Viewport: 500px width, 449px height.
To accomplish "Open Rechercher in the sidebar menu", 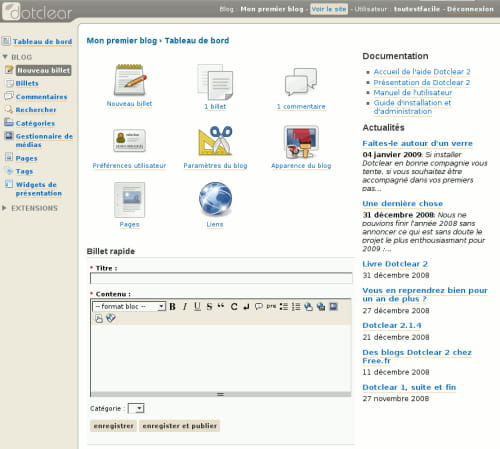I will tap(36, 110).
